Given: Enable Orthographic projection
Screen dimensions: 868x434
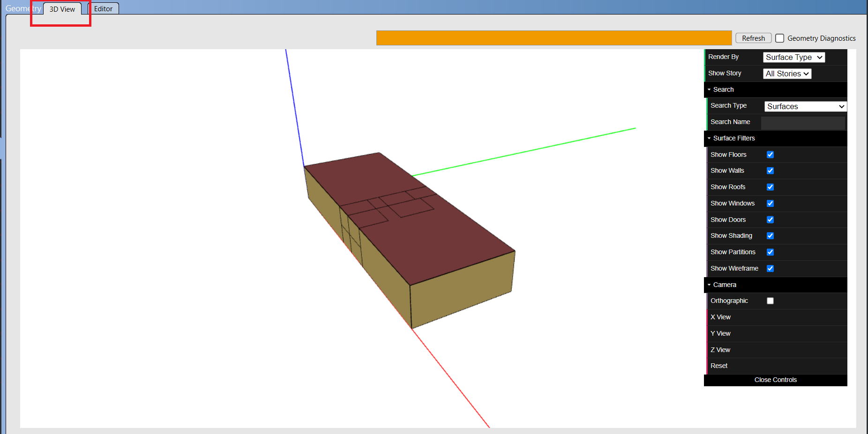Looking at the screenshot, I should coord(770,301).
